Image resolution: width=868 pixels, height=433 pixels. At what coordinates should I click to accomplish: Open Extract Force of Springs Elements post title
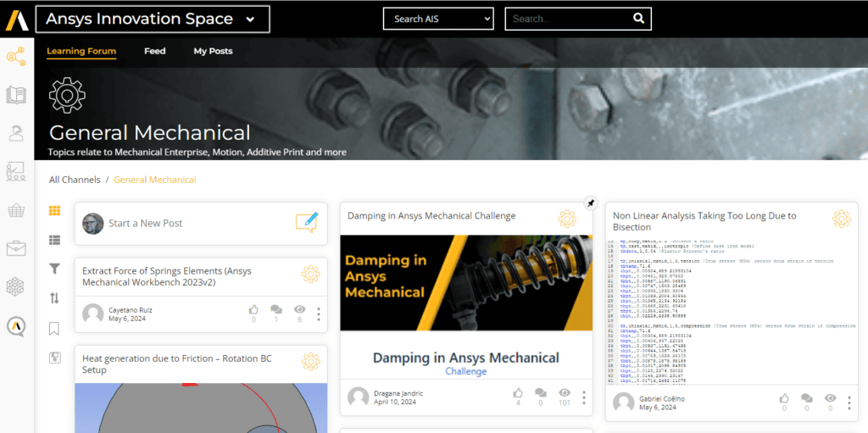167,276
